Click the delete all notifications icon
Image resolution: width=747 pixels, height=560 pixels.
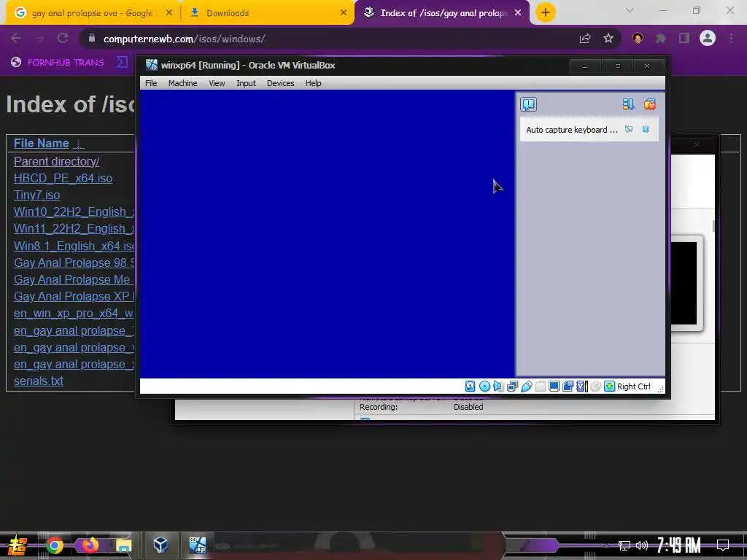pyautogui.click(x=650, y=104)
